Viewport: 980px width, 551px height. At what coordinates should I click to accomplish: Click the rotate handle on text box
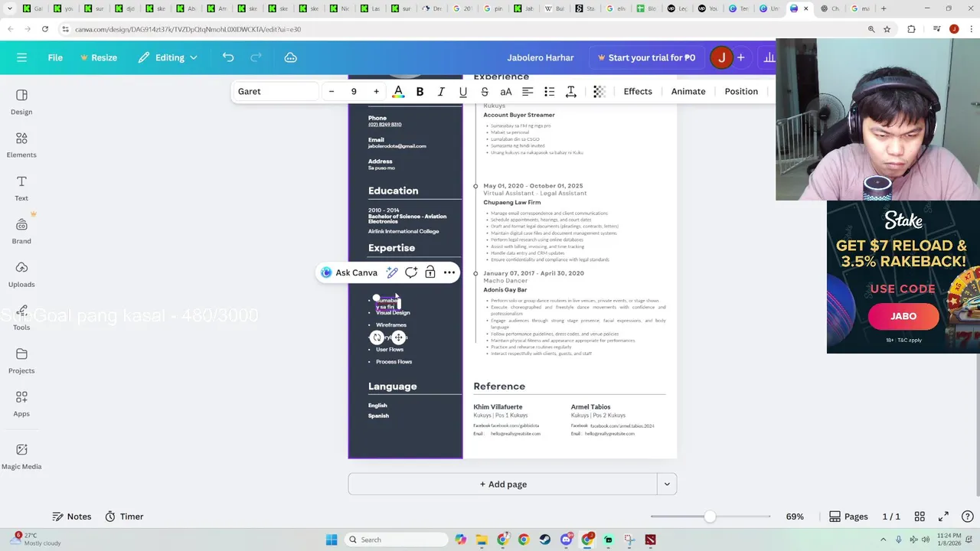pyautogui.click(x=377, y=337)
